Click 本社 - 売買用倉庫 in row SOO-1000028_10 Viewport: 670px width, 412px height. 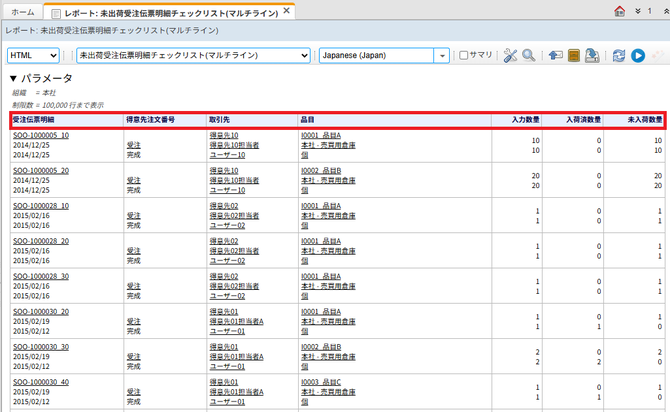click(328, 215)
